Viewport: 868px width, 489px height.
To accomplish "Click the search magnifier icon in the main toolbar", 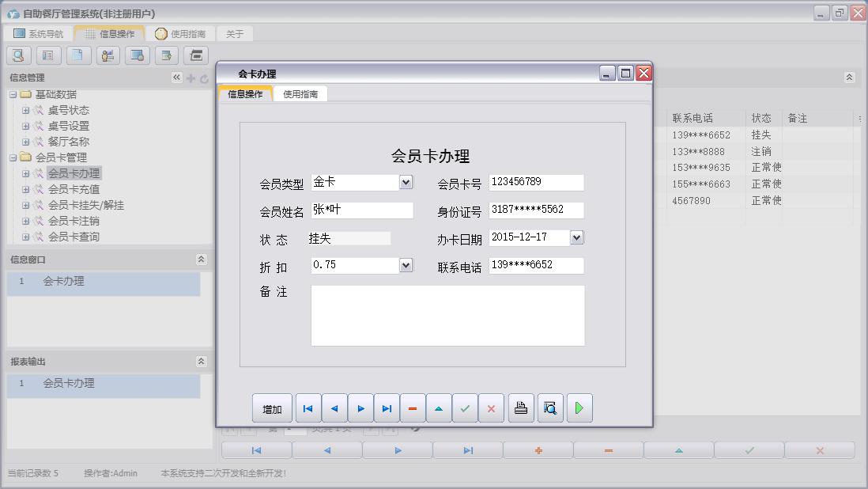I will pos(19,55).
